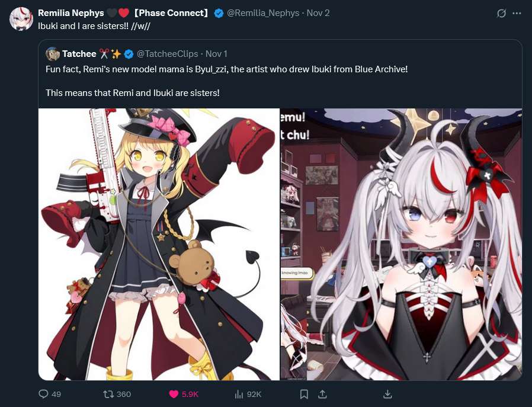Open the Remi VTuber model image

point(402,244)
